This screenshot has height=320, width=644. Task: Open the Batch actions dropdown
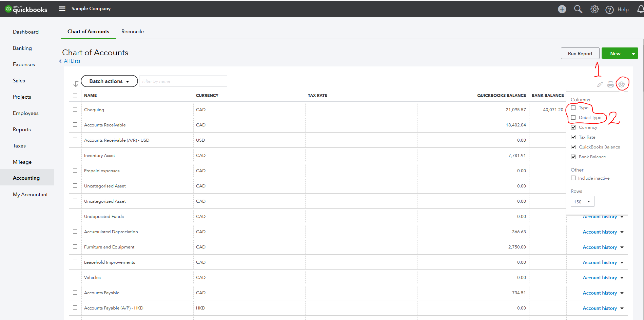tap(109, 81)
